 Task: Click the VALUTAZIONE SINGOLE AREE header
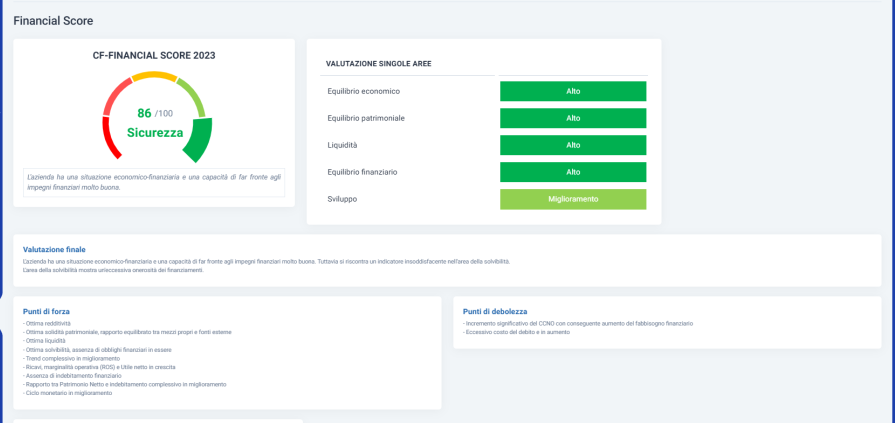[x=378, y=64]
